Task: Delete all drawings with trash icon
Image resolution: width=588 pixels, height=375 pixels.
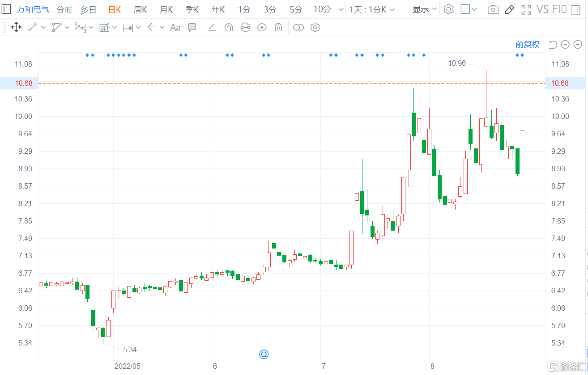Action: (278, 28)
